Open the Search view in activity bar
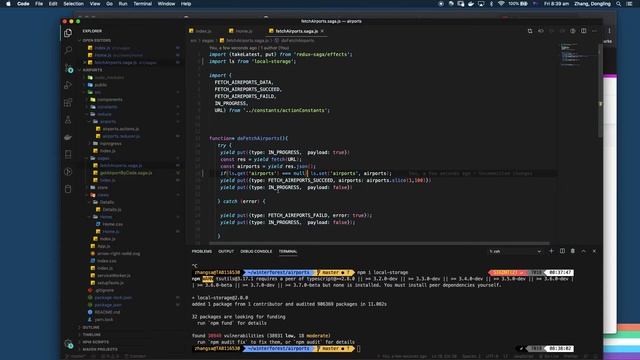Image resolution: width=640 pixels, height=360 pixels. point(68,50)
